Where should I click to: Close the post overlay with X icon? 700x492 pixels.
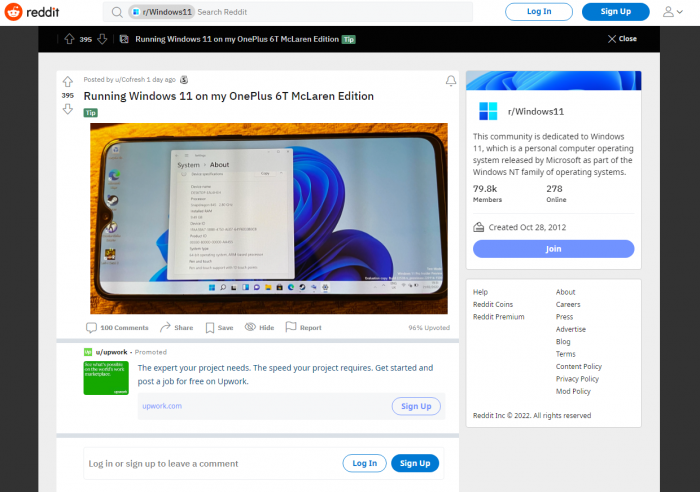coord(612,39)
